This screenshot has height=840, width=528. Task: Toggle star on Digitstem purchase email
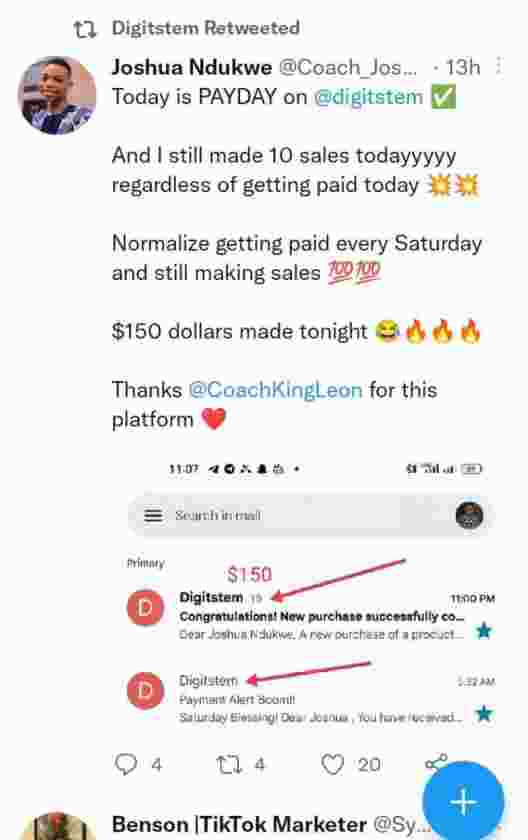(x=484, y=631)
